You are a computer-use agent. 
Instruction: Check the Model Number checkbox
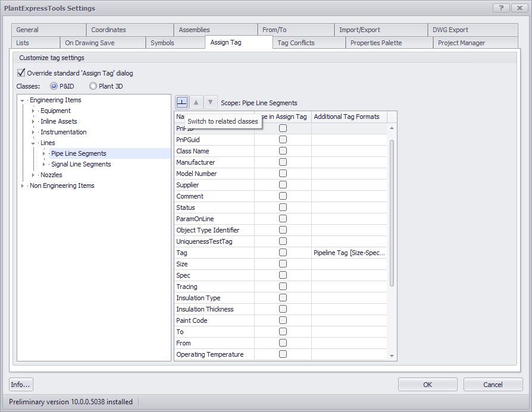point(283,173)
